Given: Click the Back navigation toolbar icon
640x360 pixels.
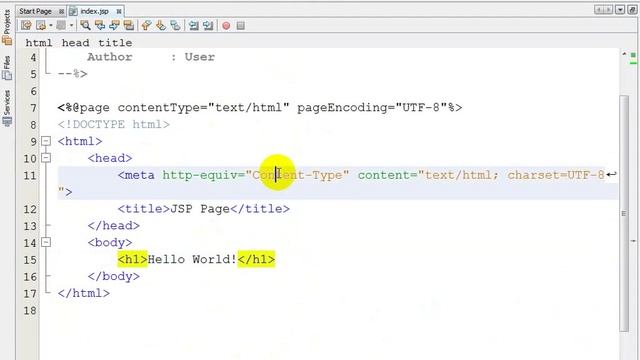Looking at the screenshot, I should pos(41,26).
